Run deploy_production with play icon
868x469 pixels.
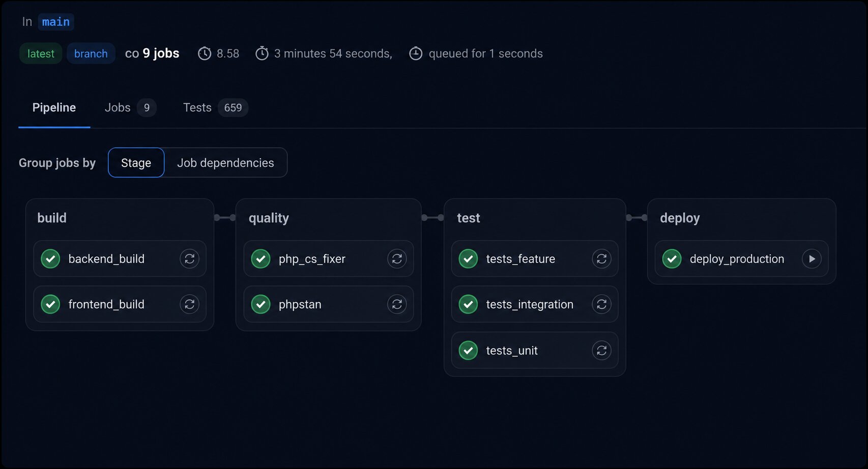point(812,259)
